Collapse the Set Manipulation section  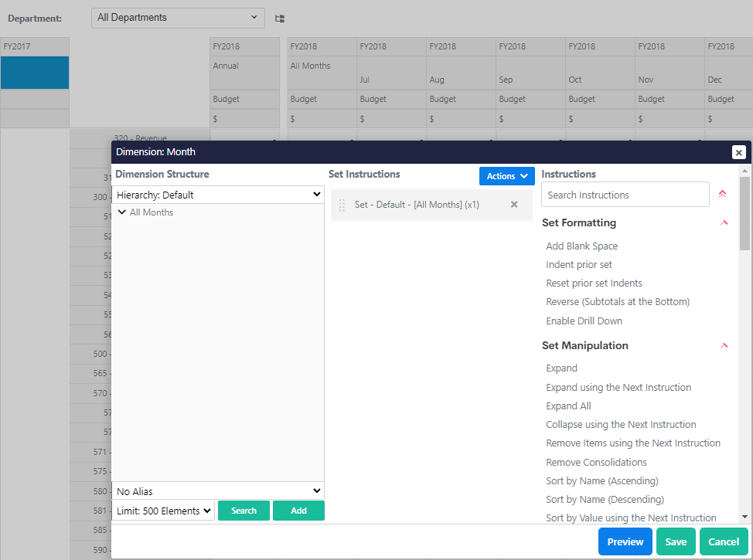724,345
